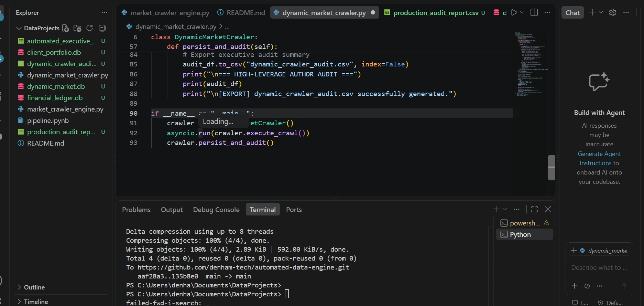
Task: Open the Default permissions picker in chat
Action: coord(611,303)
